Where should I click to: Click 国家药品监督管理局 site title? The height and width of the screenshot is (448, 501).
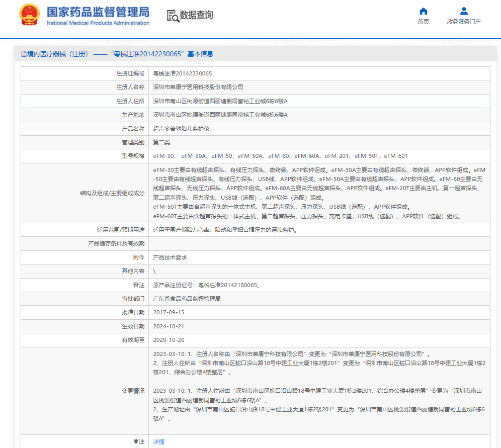pyautogui.click(x=98, y=12)
